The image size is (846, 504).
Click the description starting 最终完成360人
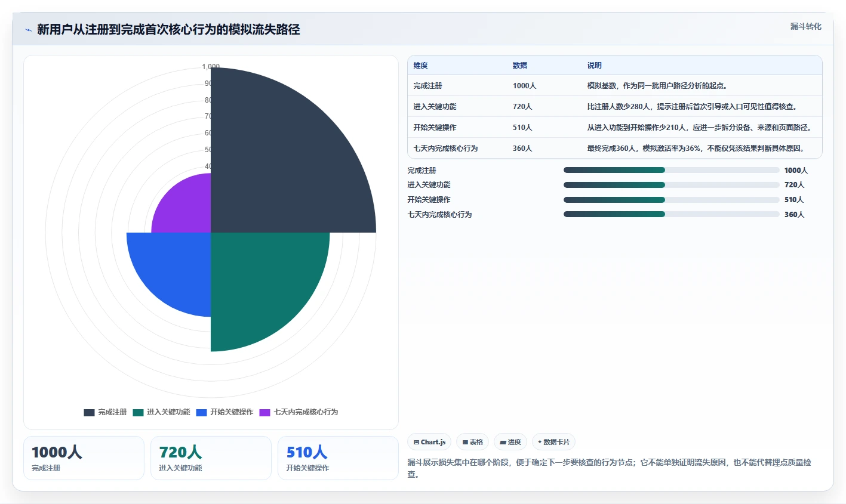696,149
